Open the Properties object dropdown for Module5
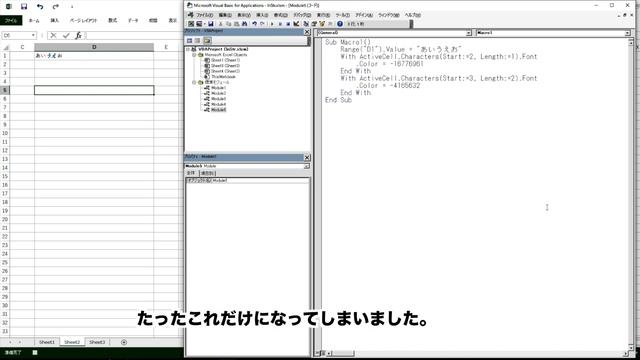 coord(306,166)
